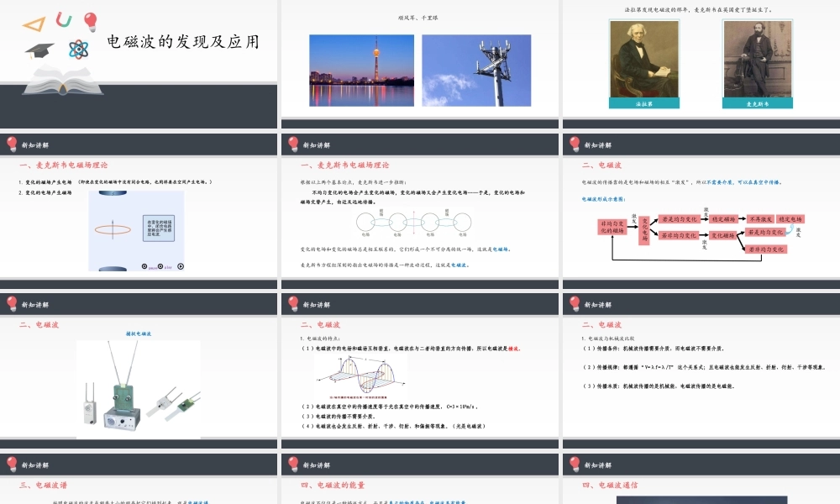Screen dimensions: 840x504
Task: Click the heading 四、电磁波通信
Action: click(x=610, y=486)
